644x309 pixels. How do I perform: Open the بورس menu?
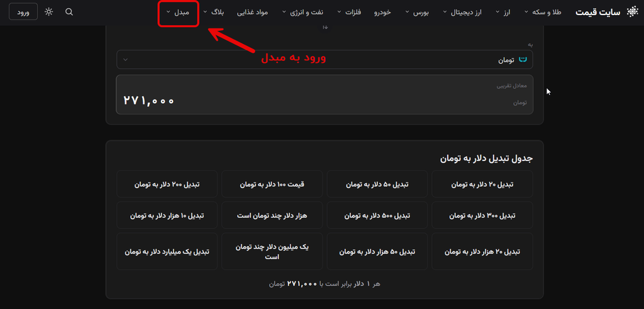point(417,13)
